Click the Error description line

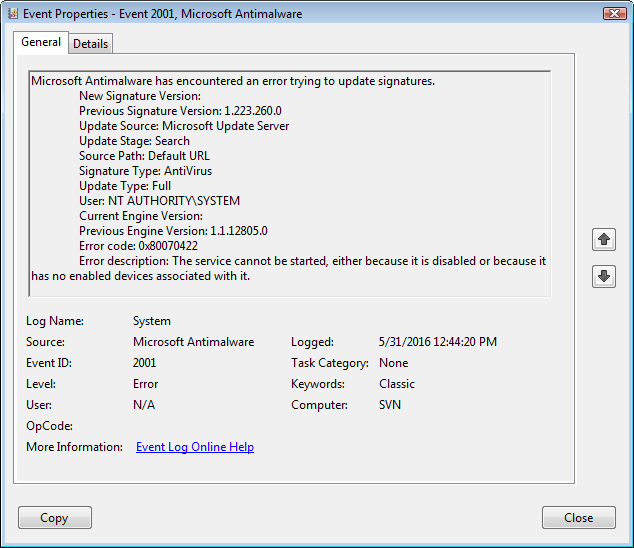[289, 269]
